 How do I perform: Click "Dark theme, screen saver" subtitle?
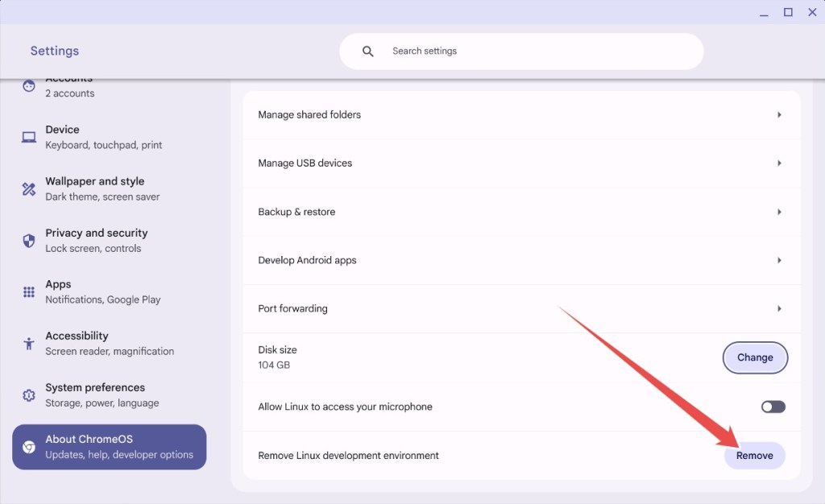[102, 196]
